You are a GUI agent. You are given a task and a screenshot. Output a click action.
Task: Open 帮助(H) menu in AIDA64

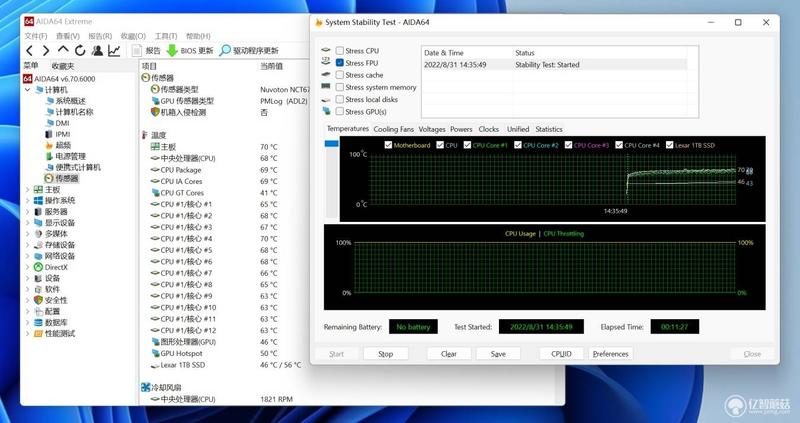[x=198, y=36]
